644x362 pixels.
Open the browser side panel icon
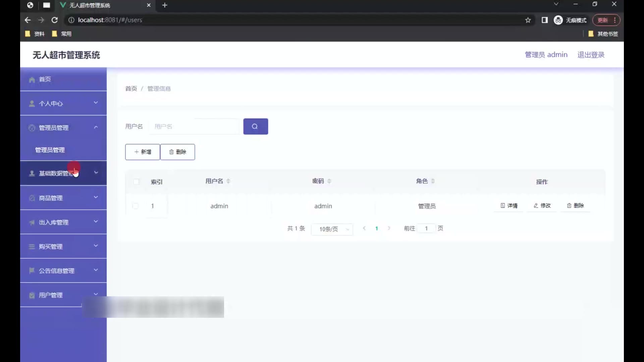tap(544, 20)
